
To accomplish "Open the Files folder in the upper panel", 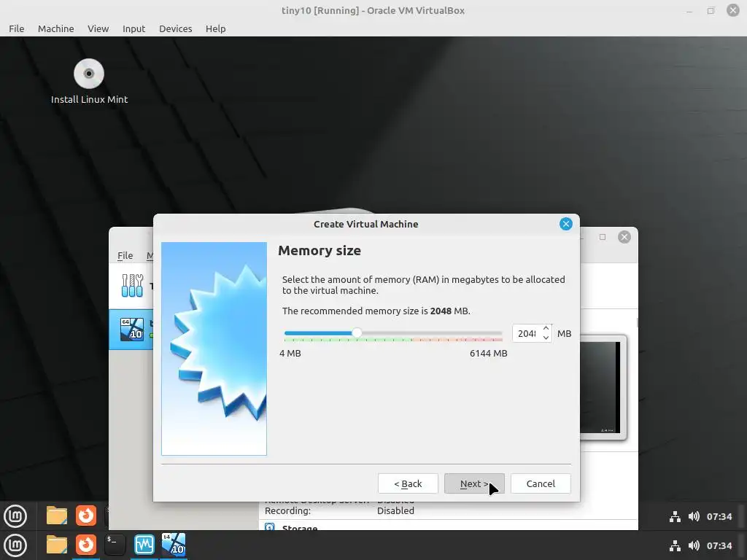I will click(57, 516).
